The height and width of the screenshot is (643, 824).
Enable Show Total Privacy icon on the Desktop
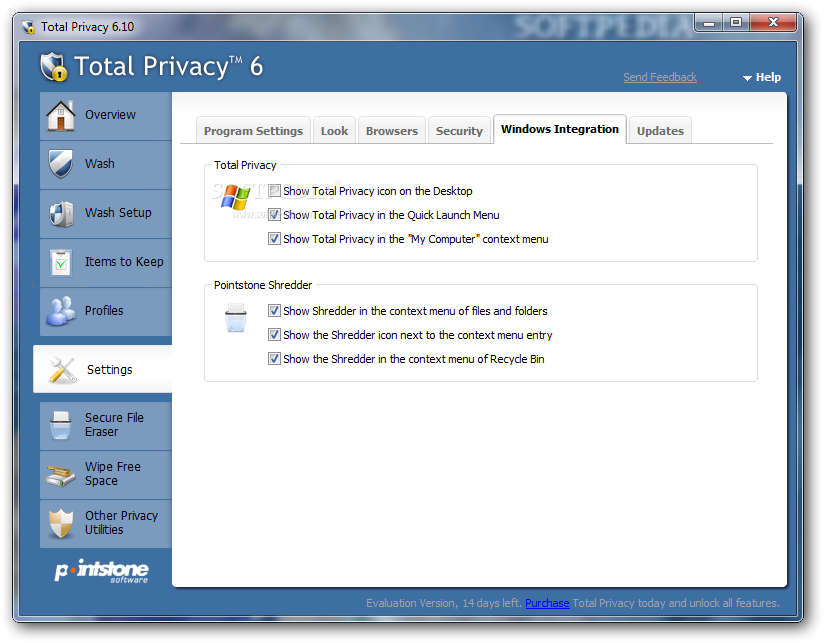click(274, 191)
